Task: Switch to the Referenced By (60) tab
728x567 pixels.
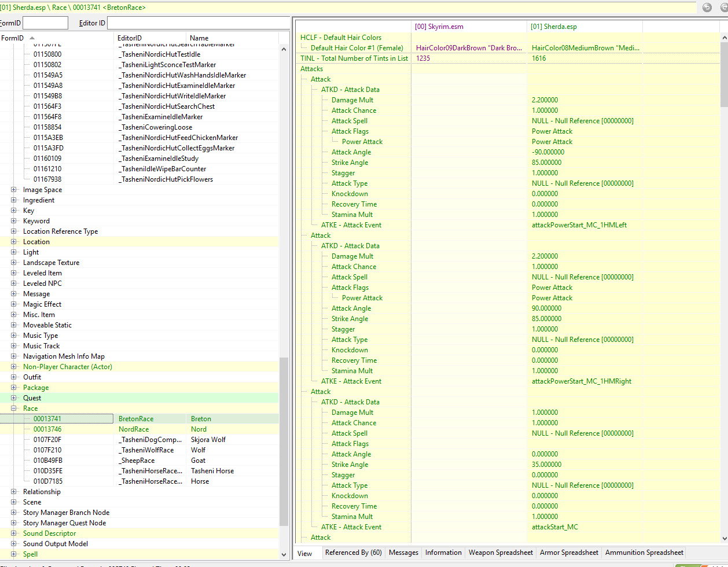Action: tap(353, 553)
